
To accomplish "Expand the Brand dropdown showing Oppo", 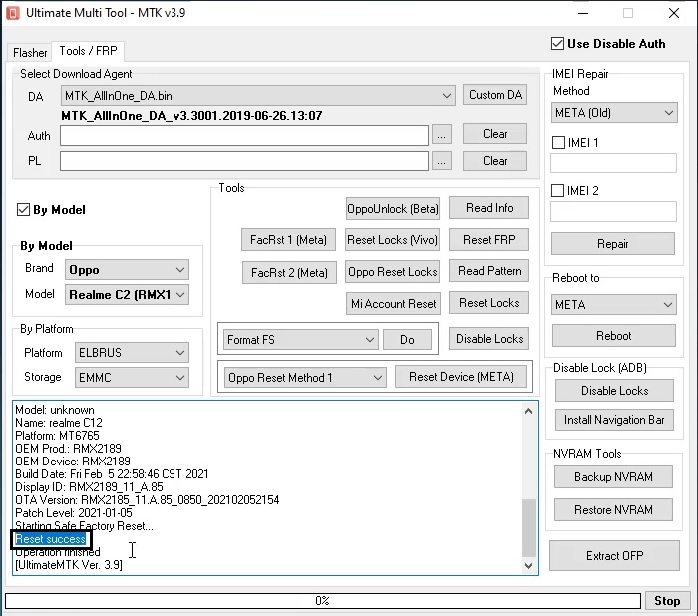I will [127, 270].
